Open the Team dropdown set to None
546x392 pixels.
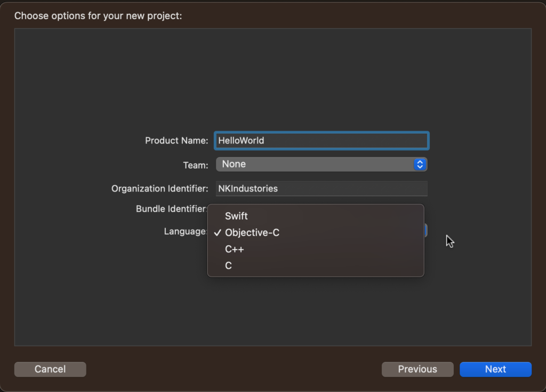322,164
